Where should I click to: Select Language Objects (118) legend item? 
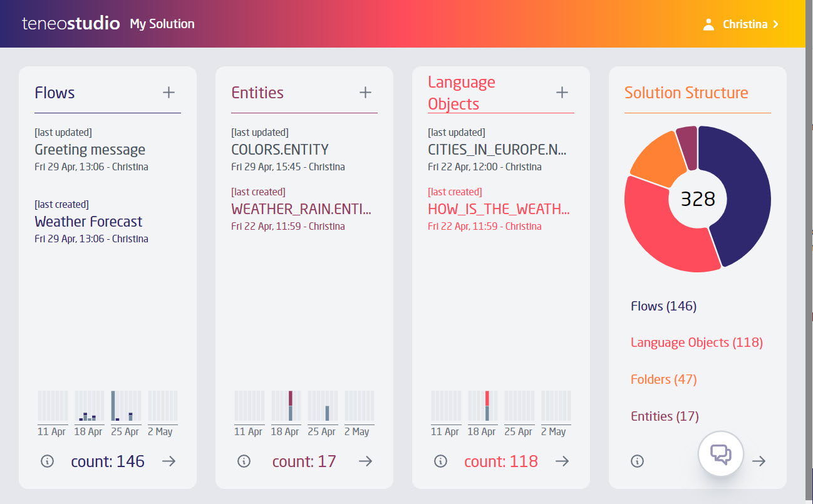point(696,342)
